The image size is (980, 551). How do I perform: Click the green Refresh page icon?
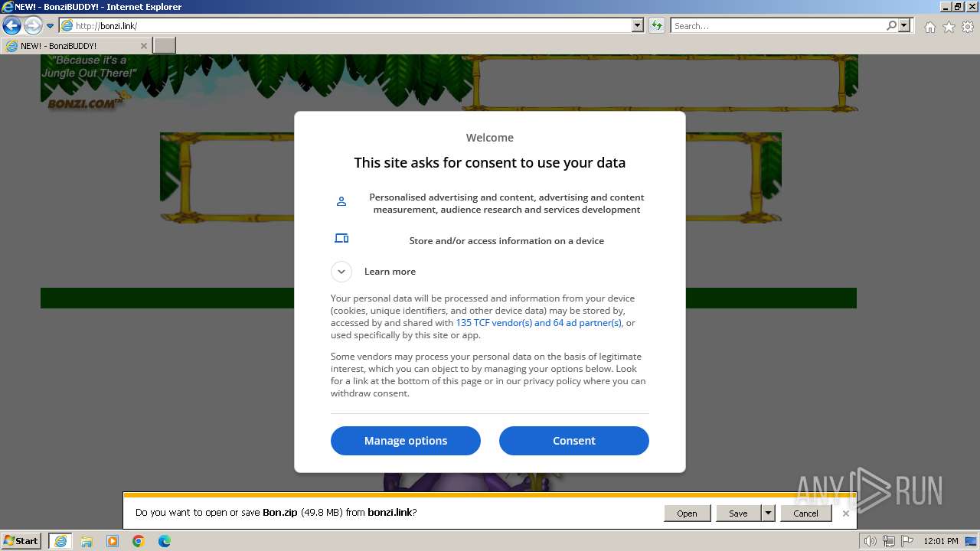coord(656,26)
